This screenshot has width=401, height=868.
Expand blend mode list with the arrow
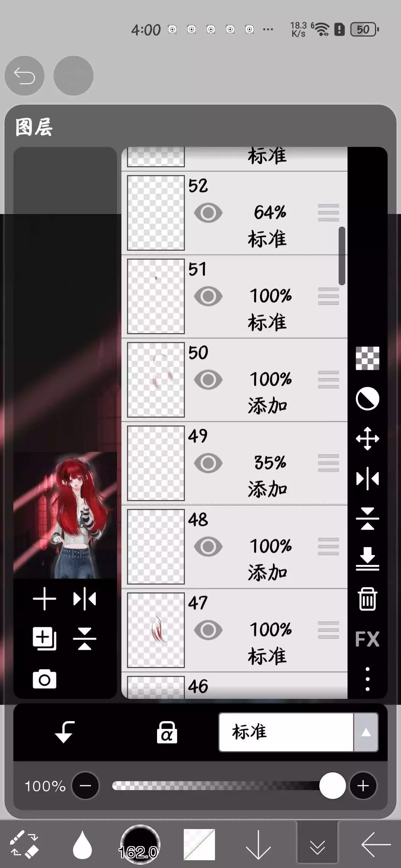[x=366, y=732]
